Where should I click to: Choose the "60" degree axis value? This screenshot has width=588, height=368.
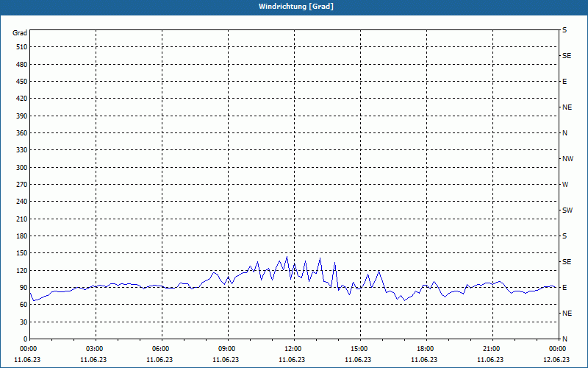24,305
